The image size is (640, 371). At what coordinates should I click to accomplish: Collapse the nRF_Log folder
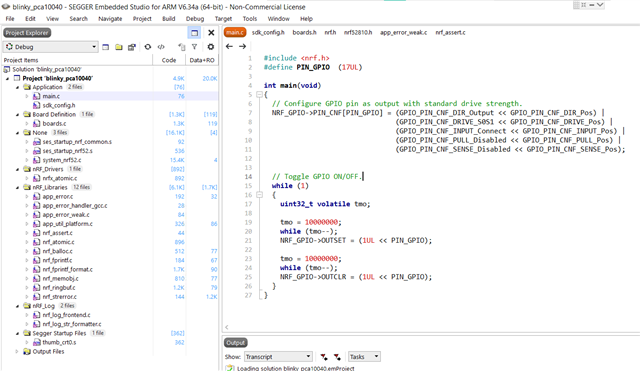click(17, 306)
